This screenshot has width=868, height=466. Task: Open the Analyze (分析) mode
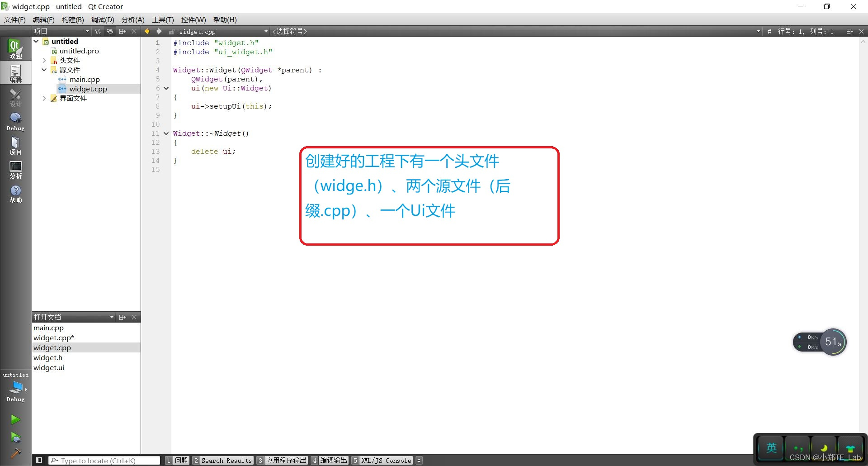pyautogui.click(x=15, y=169)
